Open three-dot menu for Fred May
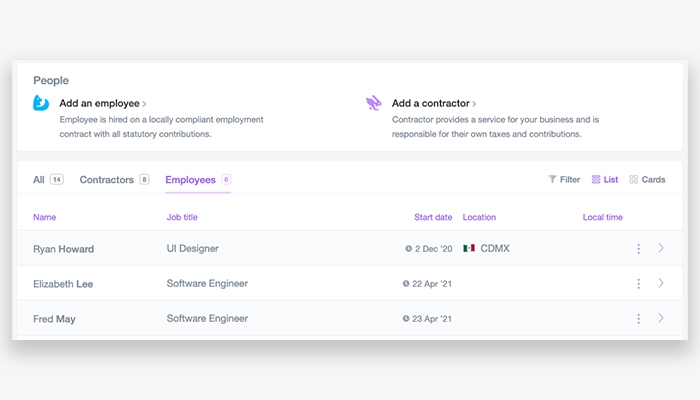The image size is (700, 400). tap(638, 318)
